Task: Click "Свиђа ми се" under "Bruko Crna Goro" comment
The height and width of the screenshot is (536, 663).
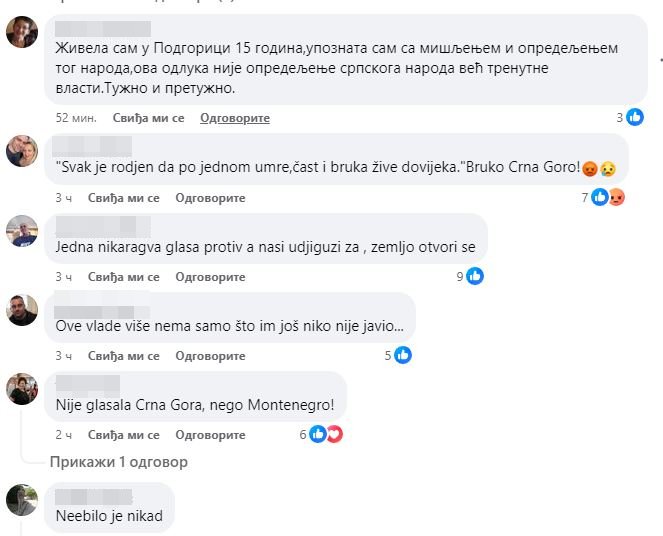Action: coord(123,198)
